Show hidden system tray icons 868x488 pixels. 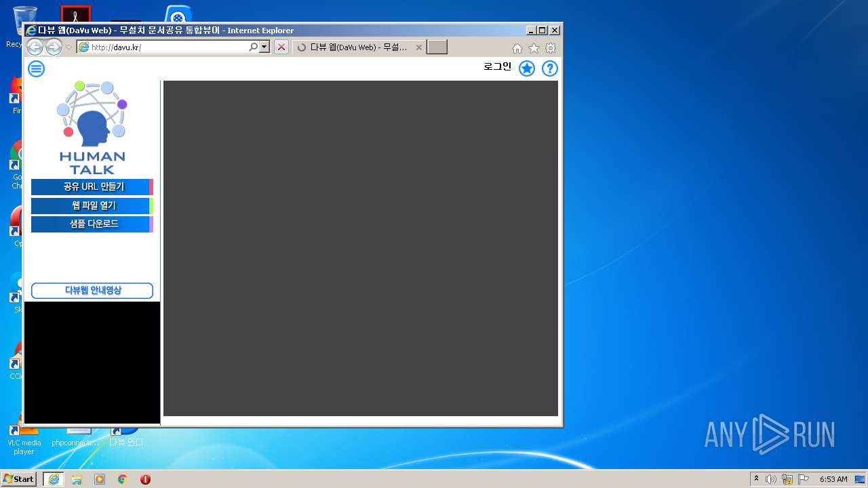point(757,479)
